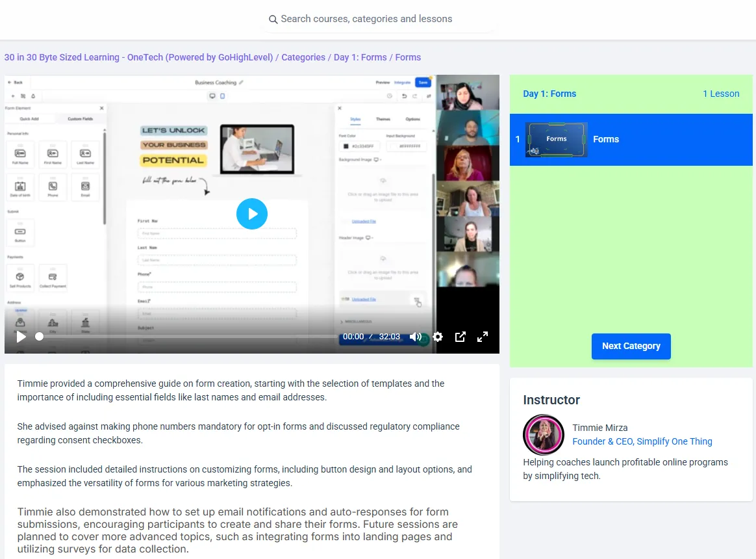Image resolution: width=756 pixels, height=559 pixels.
Task: Open the Forms lesson row title
Action: tap(606, 139)
